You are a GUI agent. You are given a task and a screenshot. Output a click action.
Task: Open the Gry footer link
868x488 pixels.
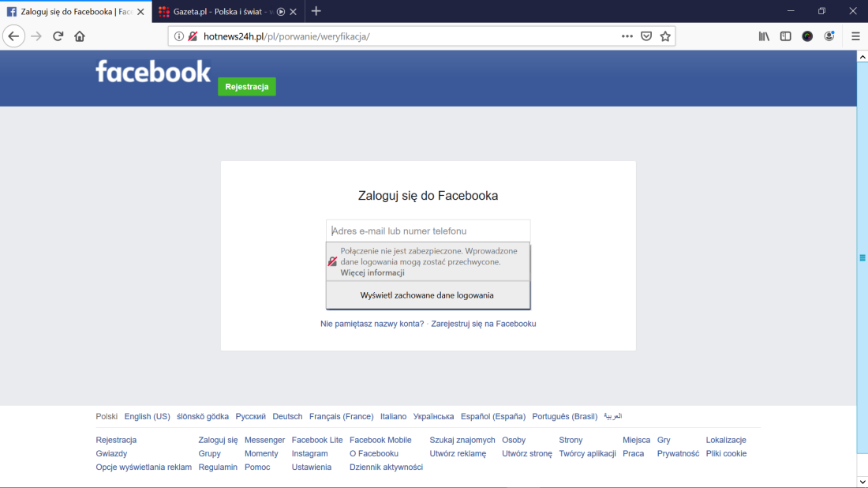point(664,440)
